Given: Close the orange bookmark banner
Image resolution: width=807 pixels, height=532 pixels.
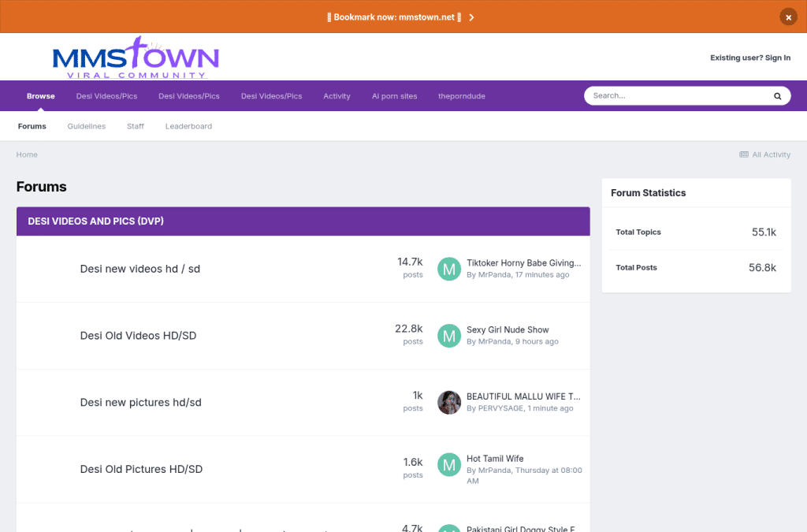Looking at the screenshot, I should pos(788,17).
